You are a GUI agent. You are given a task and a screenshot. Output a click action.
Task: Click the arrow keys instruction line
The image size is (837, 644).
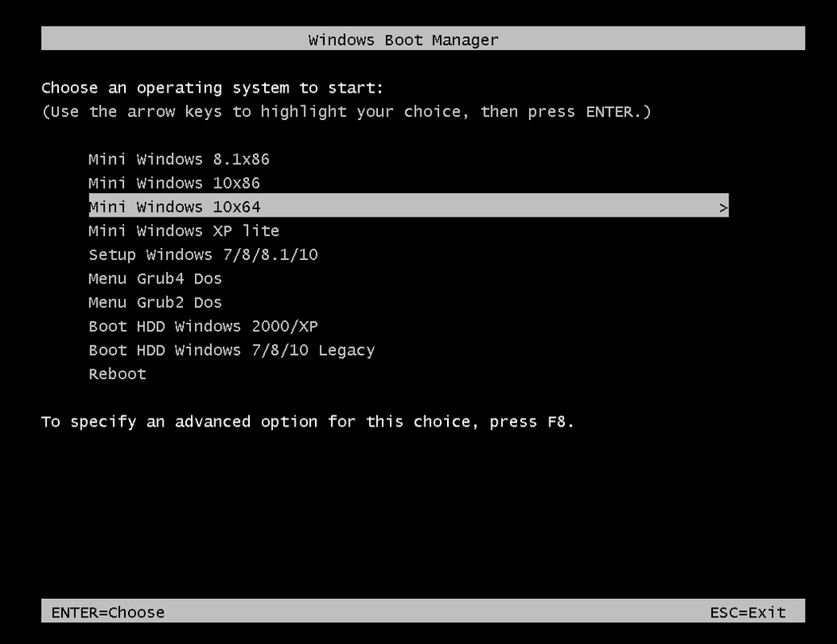point(346,112)
